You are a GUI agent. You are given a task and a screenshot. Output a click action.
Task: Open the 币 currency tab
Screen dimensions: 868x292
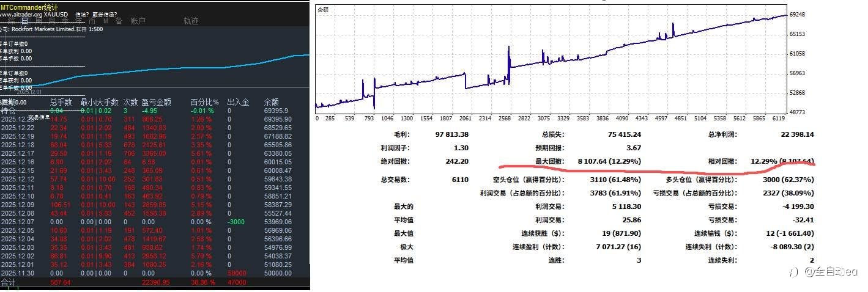(x=92, y=21)
